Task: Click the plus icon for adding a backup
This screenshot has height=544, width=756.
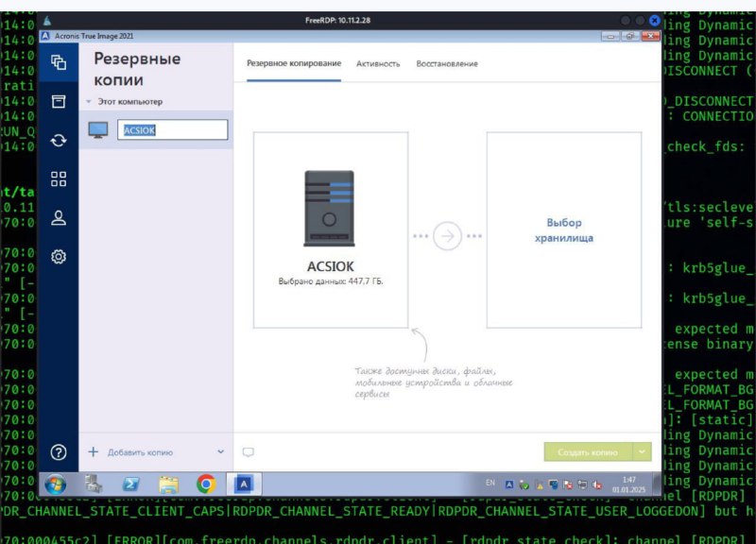Action: (x=93, y=452)
